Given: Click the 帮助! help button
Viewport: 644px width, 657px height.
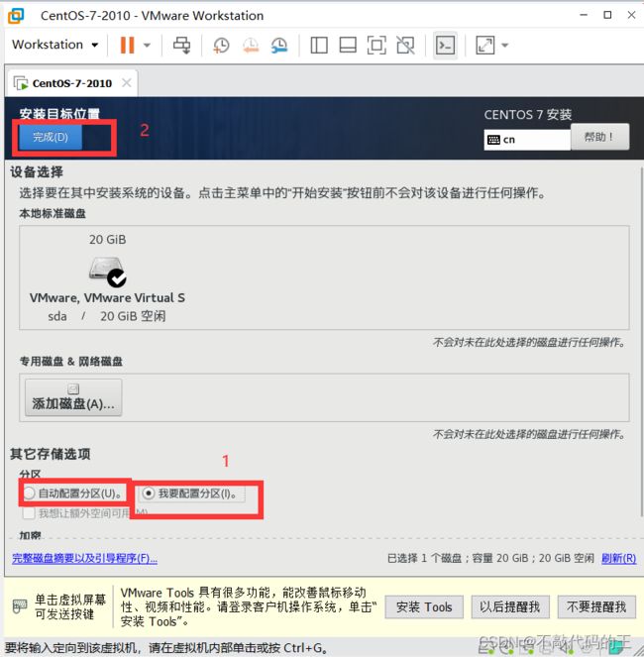Looking at the screenshot, I should click(599, 137).
